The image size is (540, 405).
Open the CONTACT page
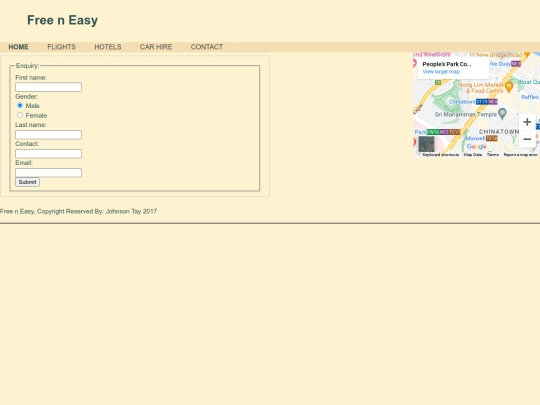click(x=207, y=47)
